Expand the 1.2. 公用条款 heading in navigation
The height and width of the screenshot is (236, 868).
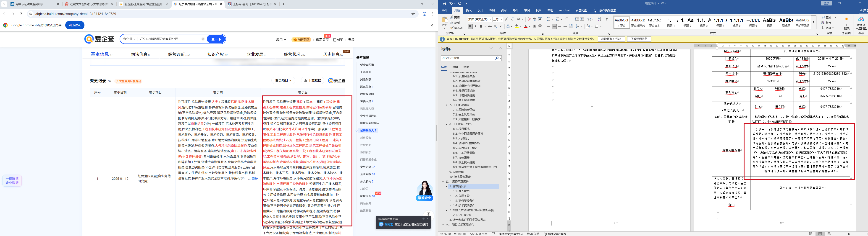click(x=450, y=196)
